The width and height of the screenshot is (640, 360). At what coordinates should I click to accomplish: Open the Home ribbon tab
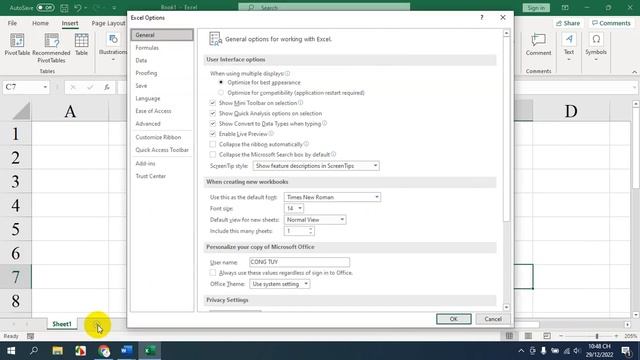point(40,23)
